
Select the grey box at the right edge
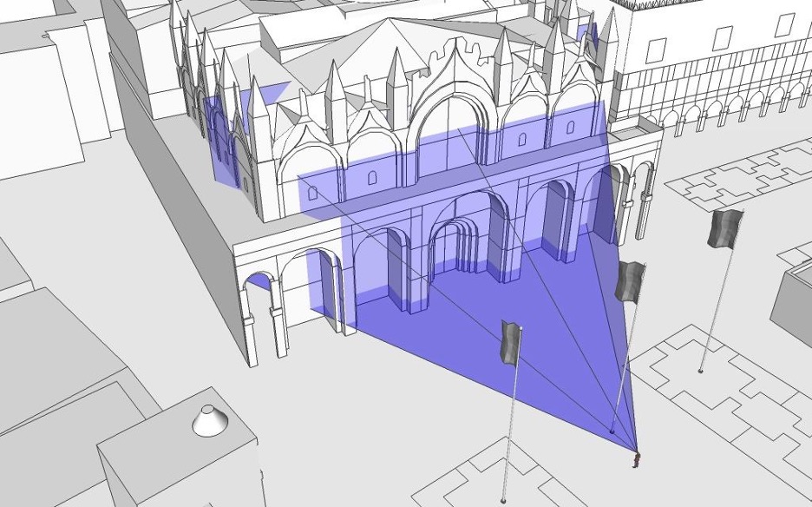pos(796,295)
